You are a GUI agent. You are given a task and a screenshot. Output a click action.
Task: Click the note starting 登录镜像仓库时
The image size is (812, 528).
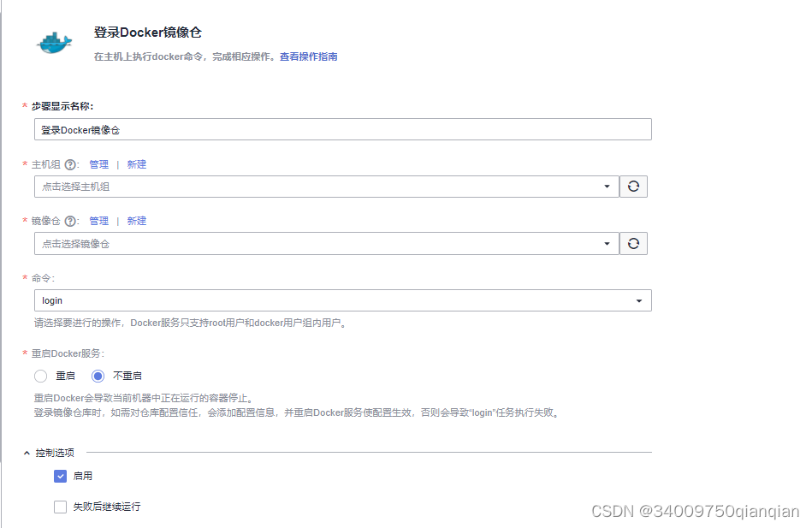click(x=297, y=413)
